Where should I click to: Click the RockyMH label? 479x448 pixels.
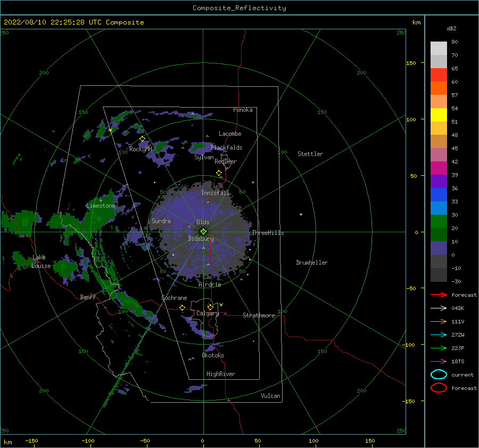pyautogui.click(x=141, y=149)
